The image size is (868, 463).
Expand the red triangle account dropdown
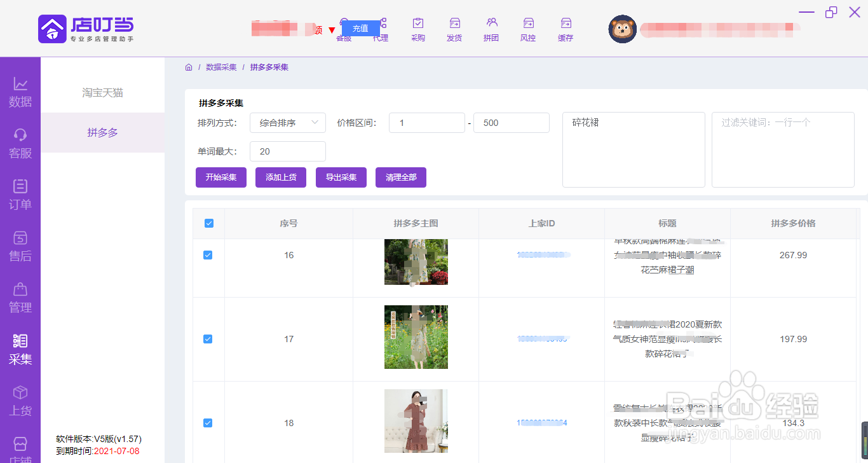(332, 31)
